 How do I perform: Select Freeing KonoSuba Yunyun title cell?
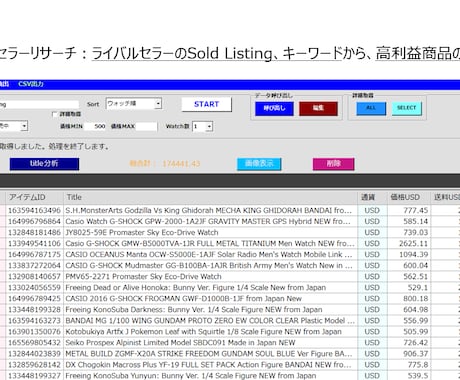pos(210,375)
